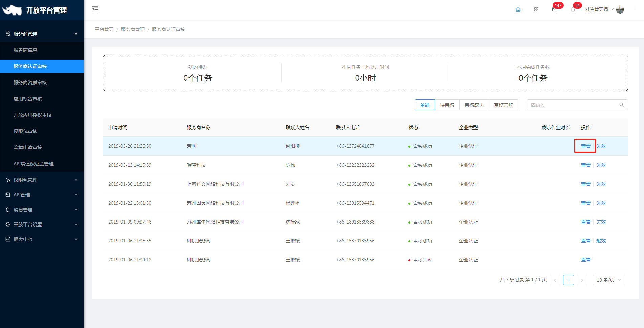Viewport: 644px width, 328px height.
Task: Click the 报表中心 chart icon
Action: click(8, 239)
